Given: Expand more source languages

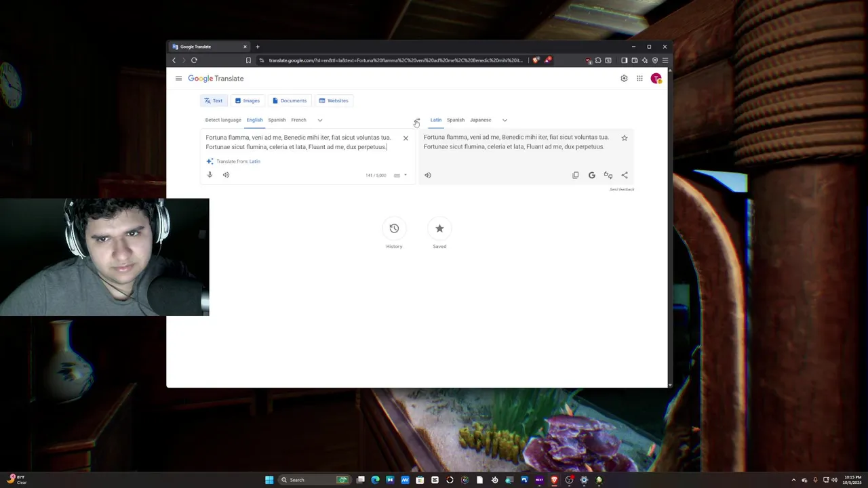Looking at the screenshot, I should (320, 120).
